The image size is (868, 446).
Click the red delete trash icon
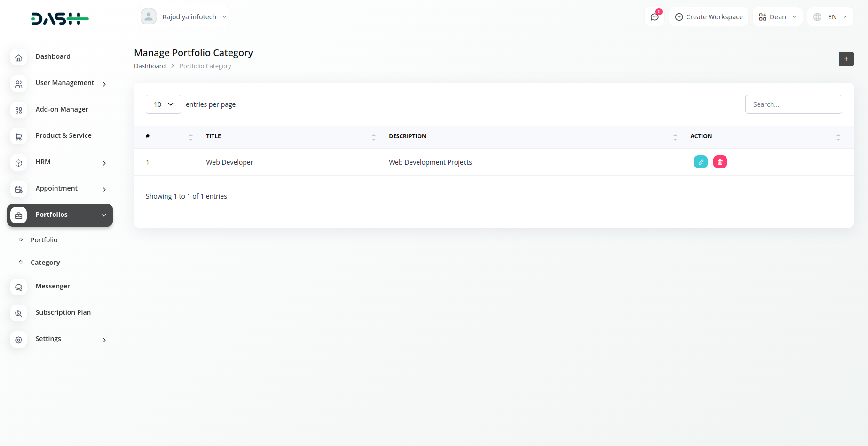720,162
